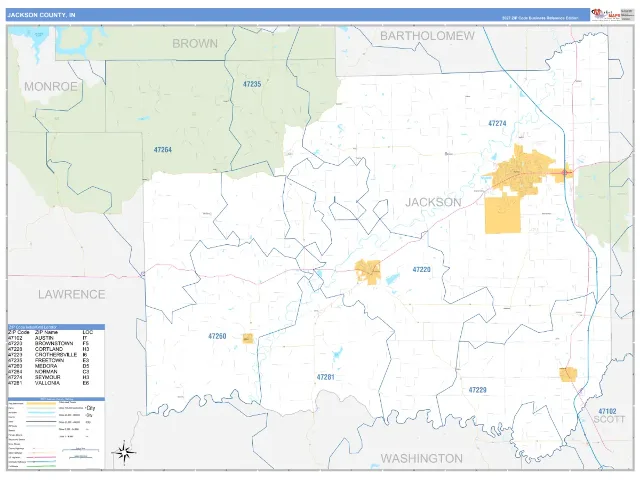Click ZIP code label 47220 on map
The height and width of the screenshot is (480, 640).
[x=421, y=270]
